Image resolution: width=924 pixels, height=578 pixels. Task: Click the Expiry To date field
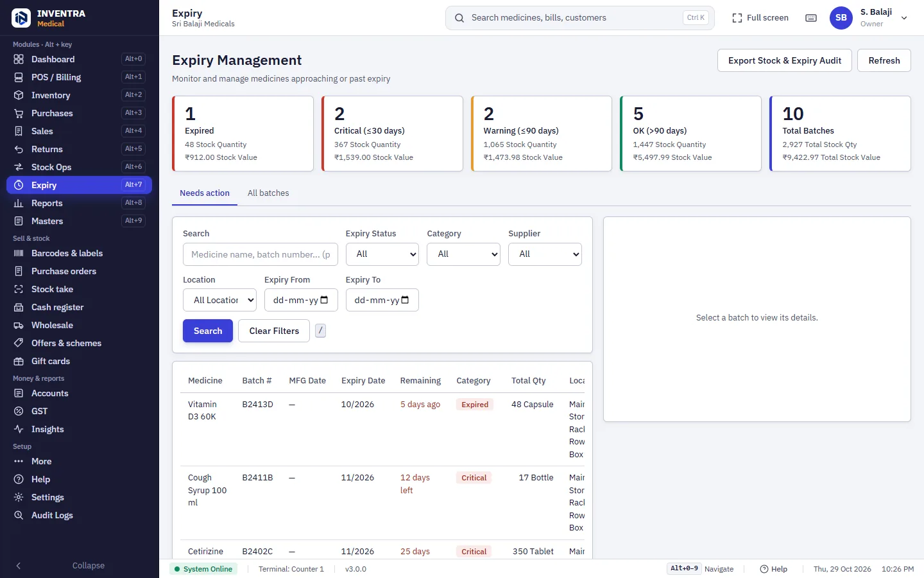point(382,300)
